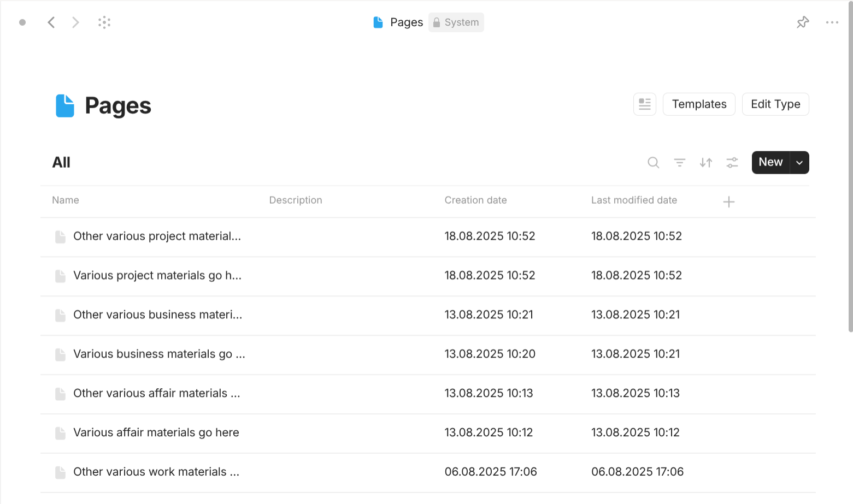853x504 pixels.
Task: Open the All view selector
Action: pyautogui.click(x=61, y=163)
